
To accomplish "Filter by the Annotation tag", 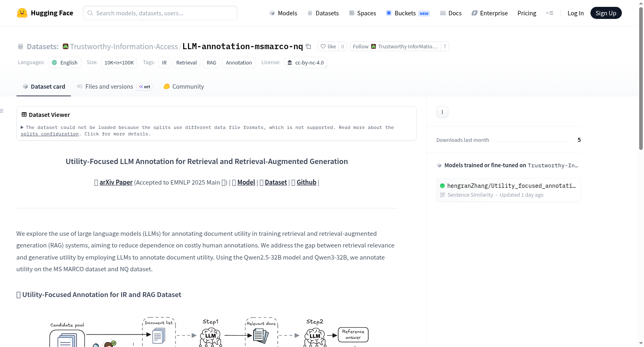I will click(x=239, y=62).
